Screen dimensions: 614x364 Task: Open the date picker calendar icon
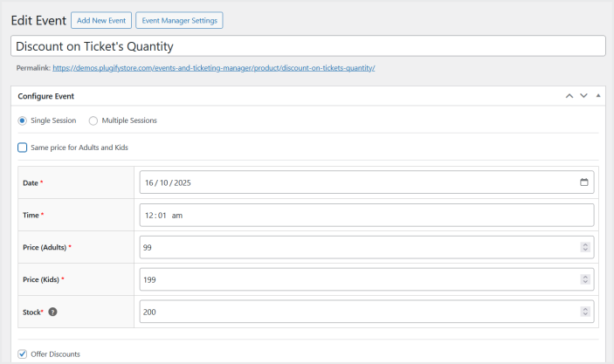583,182
